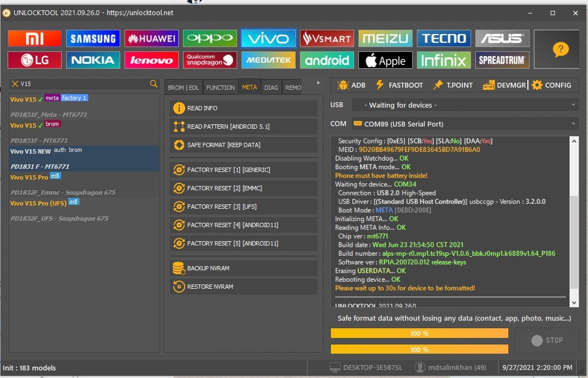
Task: Select the Huawei brand logo
Action: [152, 38]
